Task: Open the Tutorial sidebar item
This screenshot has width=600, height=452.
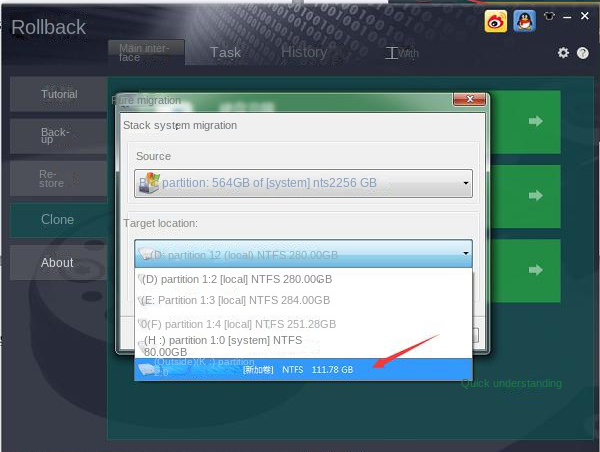Action: tap(59, 94)
